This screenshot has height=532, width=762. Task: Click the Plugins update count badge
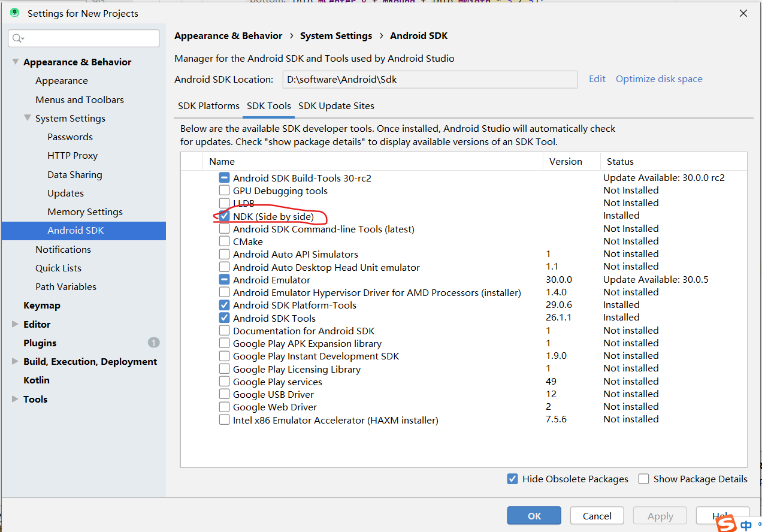pos(154,343)
